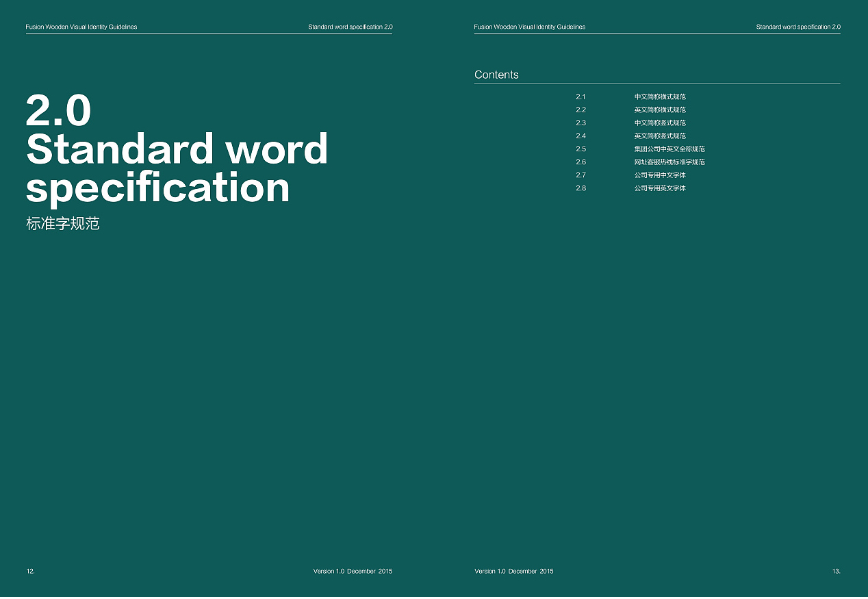Click the large 'Standard word' title line
This screenshot has height=599, width=868.
coord(177,149)
